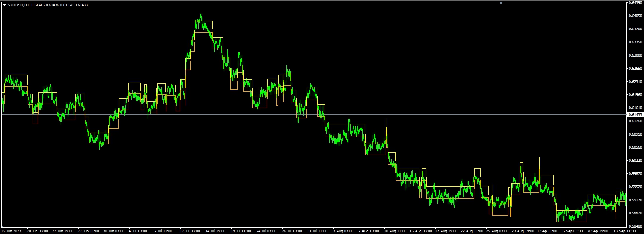Click the 20 Jun 03:00 time label
The image size is (644, 234).
point(37,231)
